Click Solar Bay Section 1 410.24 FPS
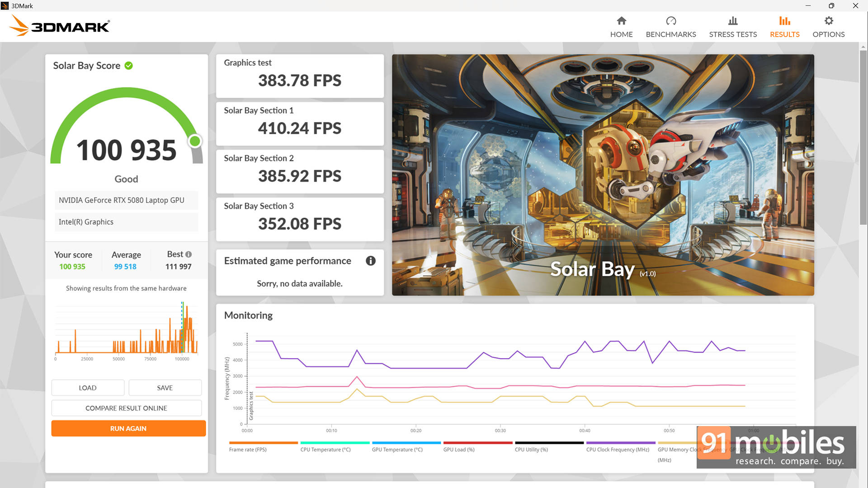 (300, 124)
